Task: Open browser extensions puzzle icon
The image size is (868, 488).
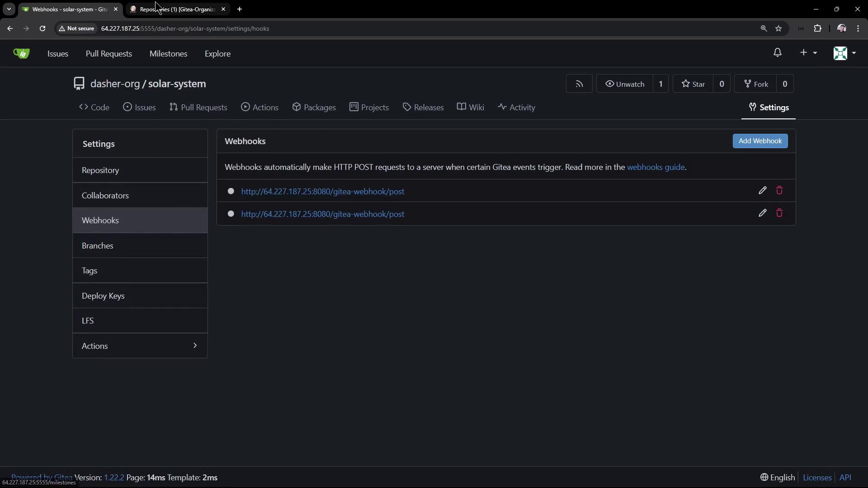Action: click(x=817, y=28)
